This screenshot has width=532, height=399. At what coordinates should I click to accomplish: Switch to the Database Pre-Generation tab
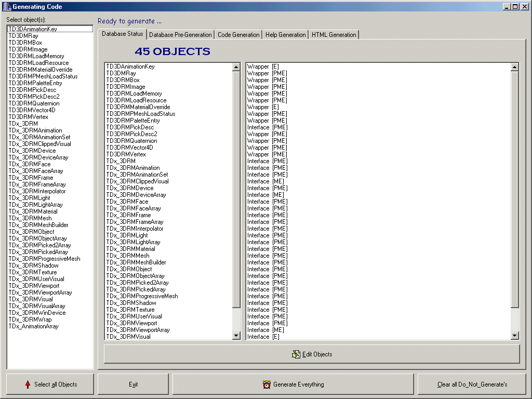pyautogui.click(x=180, y=35)
